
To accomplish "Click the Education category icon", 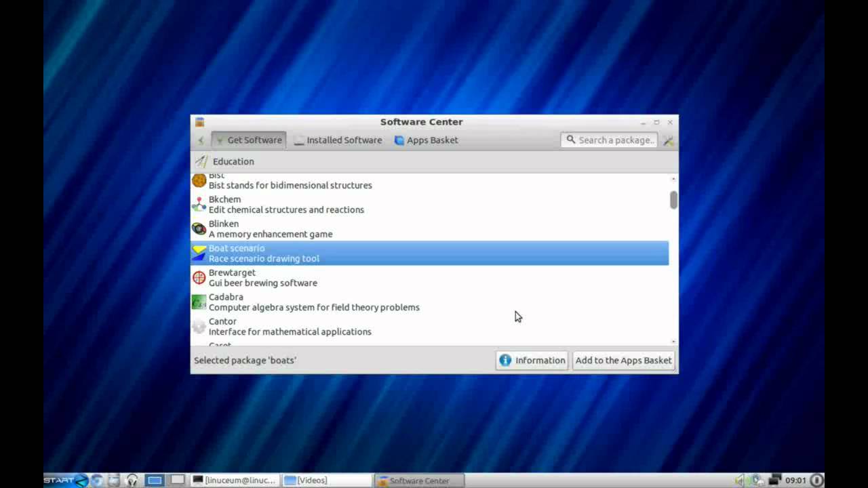I will pos(201,161).
